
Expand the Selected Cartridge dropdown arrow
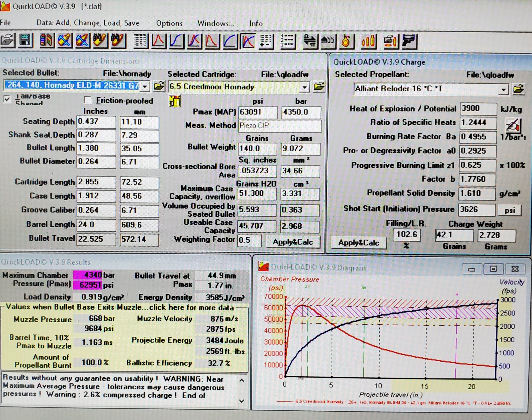[x=305, y=87]
